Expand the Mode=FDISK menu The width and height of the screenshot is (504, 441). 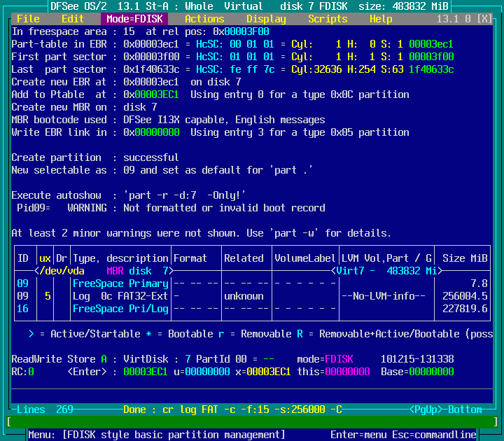pyautogui.click(x=134, y=19)
